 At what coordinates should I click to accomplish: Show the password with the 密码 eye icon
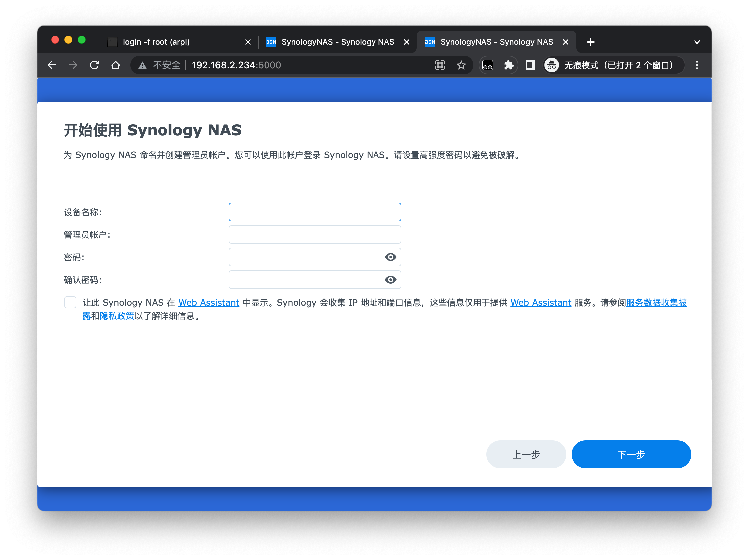pyautogui.click(x=390, y=257)
